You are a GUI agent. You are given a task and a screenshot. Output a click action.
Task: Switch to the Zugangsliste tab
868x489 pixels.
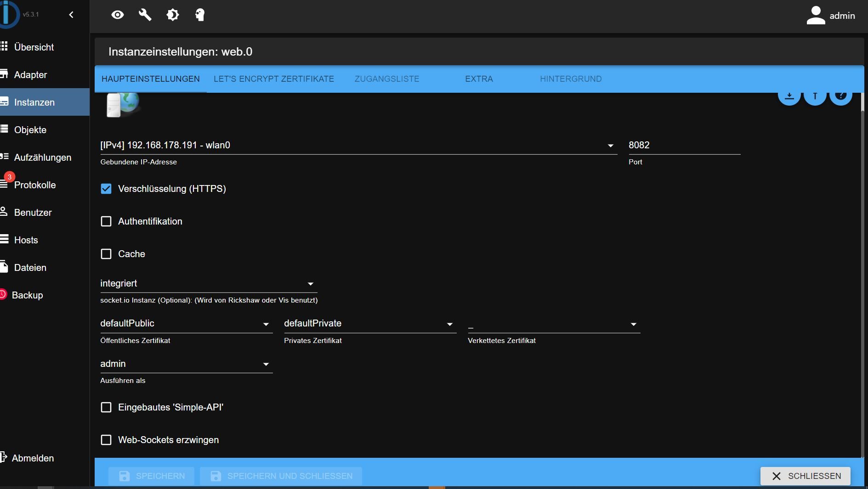pos(387,79)
